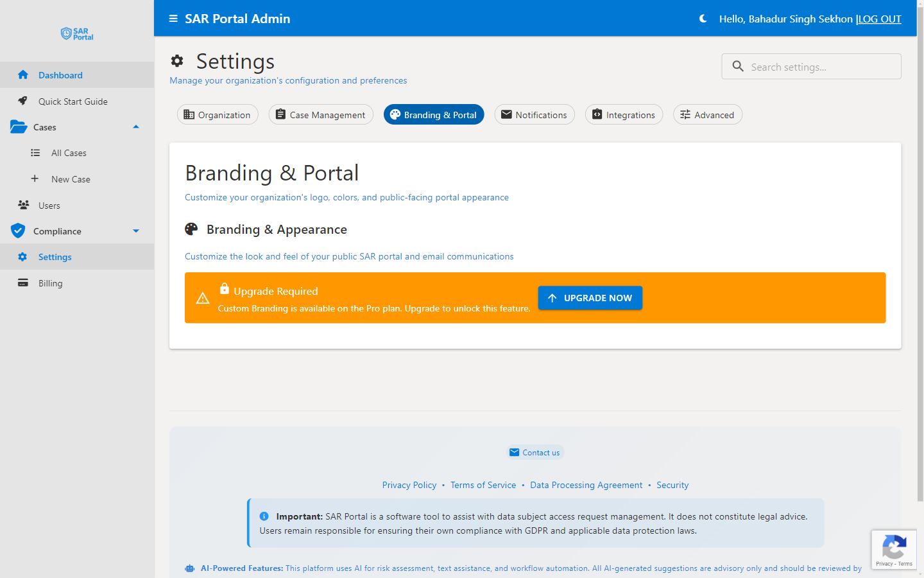Click the SAR Portal logo
Viewport: 924px width, 578px height.
(x=76, y=33)
